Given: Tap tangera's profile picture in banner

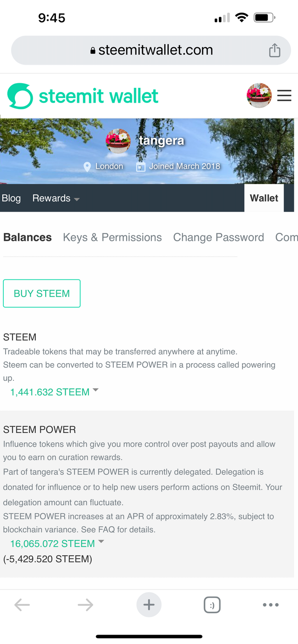Looking at the screenshot, I should click(x=118, y=141).
